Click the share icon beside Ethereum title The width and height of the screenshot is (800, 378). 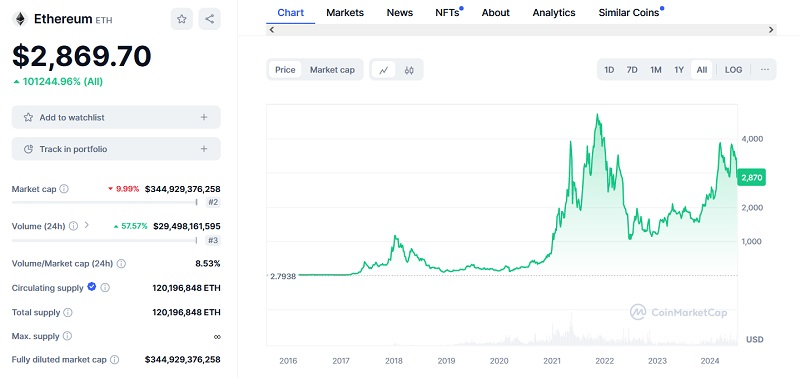(209, 19)
